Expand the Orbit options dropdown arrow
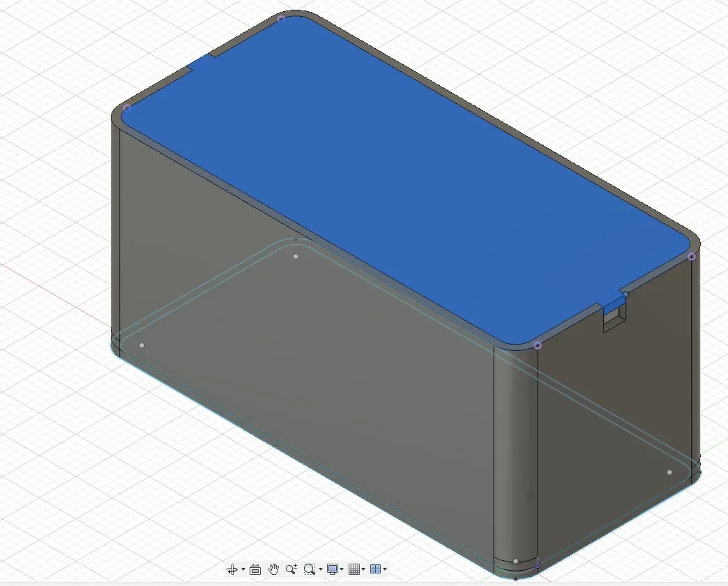728x586 pixels. [x=243, y=569]
